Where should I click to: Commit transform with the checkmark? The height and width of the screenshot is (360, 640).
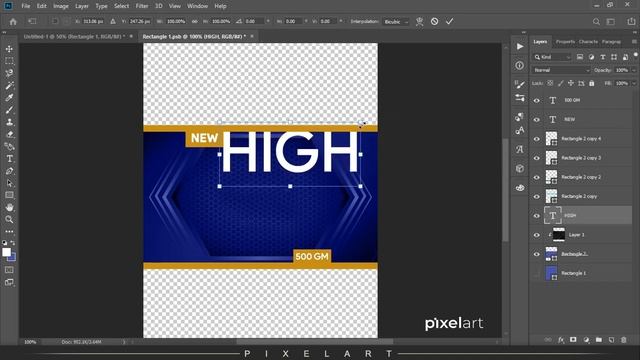point(449,21)
